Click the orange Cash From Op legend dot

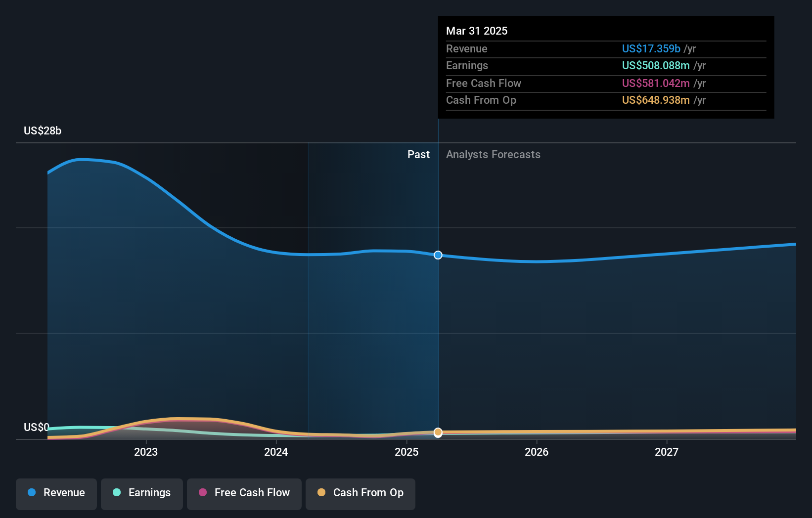click(x=321, y=492)
